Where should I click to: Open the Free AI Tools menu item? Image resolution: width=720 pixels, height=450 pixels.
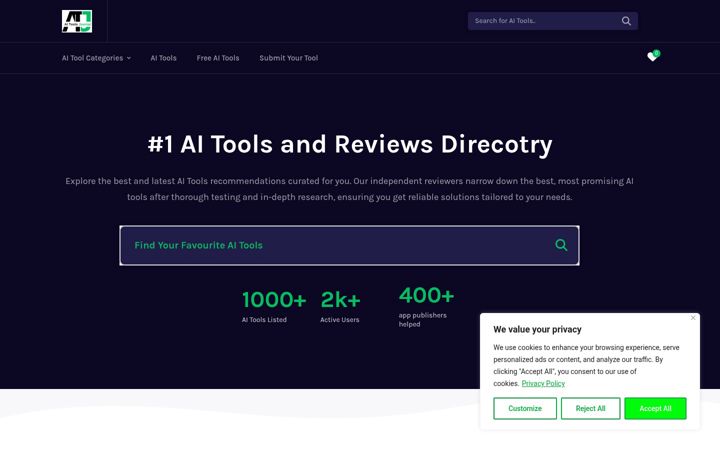[218, 58]
